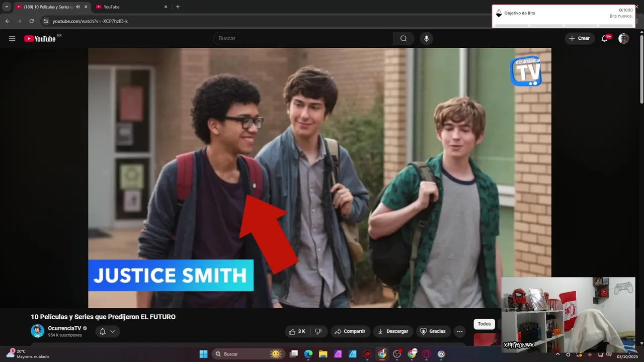Viewport: 644px width, 362px height.
Task: Show hidden system tray icons
Action: (x=557, y=354)
